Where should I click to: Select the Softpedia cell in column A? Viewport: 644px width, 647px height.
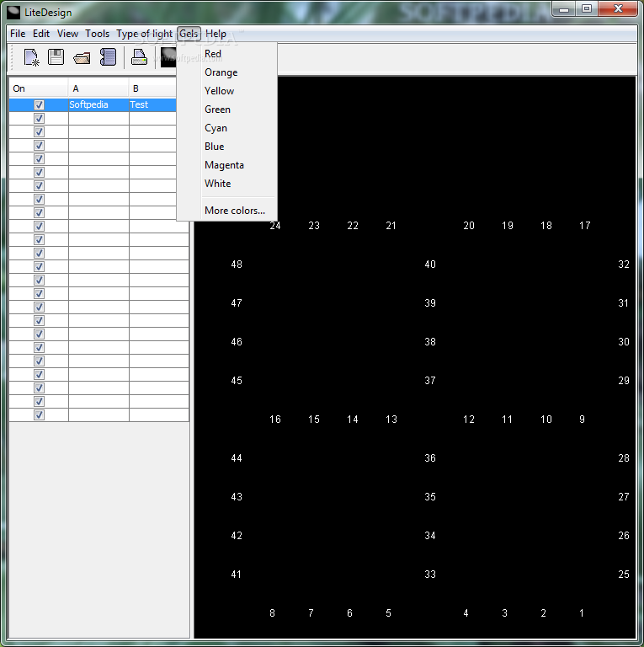[98, 104]
